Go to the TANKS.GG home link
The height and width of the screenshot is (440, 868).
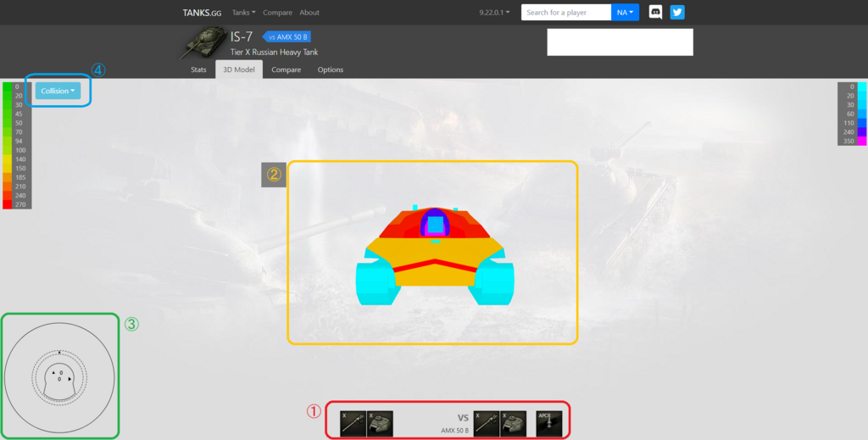point(202,12)
